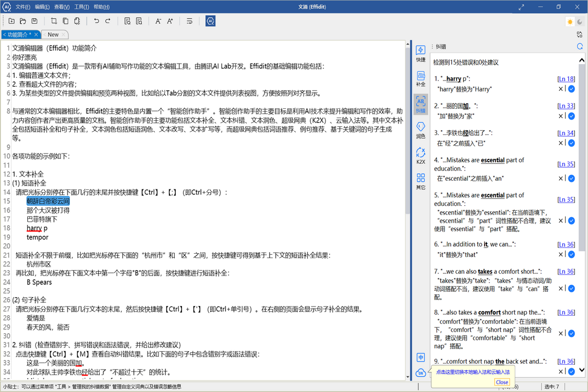The height and width of the screenshot is (392, 588).
Task: Open the 润色 (polish) panel
Action: click(420, 131)
